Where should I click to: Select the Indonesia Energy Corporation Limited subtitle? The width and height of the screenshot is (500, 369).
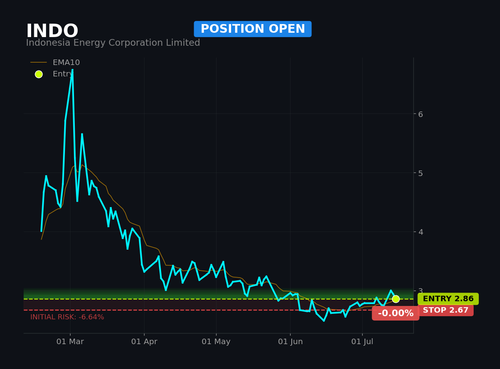pos(113,43)
